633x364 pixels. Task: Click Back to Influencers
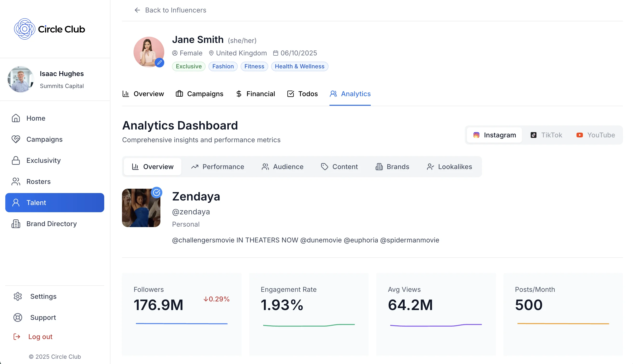pyautogui.click(x=170, y=10)
